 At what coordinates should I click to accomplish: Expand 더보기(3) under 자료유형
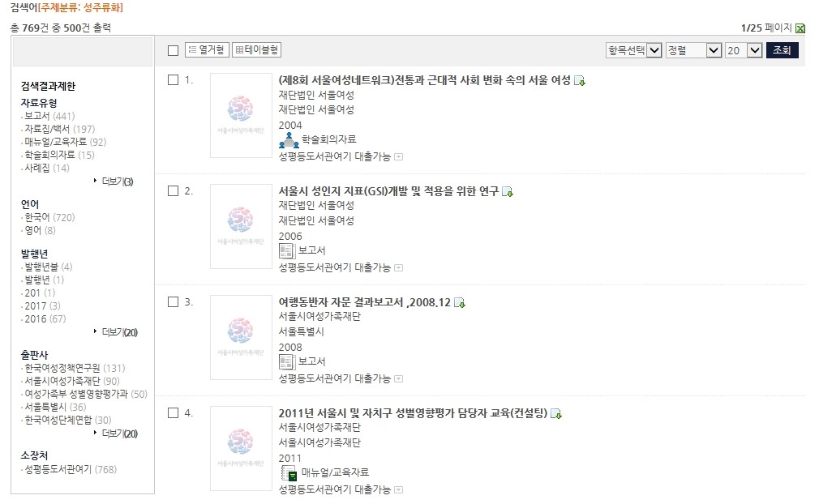(114, 182)
